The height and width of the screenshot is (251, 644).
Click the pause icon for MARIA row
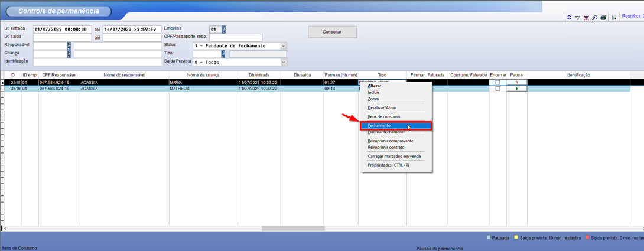517,83
